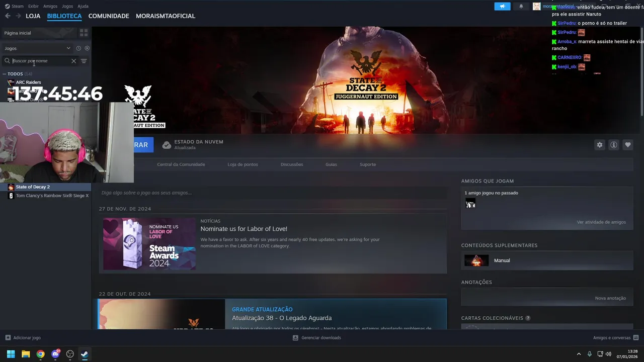The image size is (644, 362).
Task: Open Amigos e conversas chat
Action: pos(616,338)
